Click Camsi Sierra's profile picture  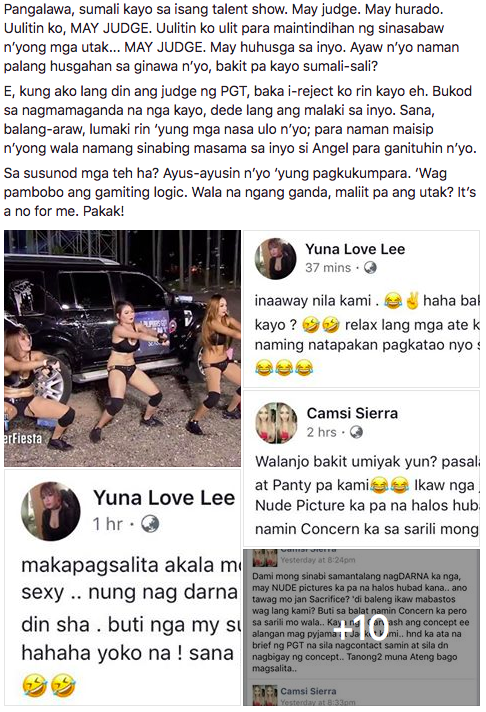pyautogui.click(x=276, y=422)
